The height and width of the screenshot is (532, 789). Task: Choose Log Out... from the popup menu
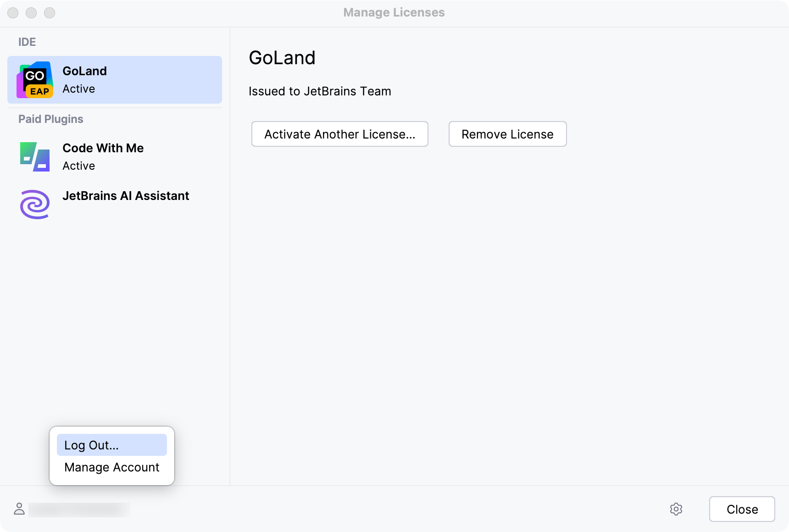coord(92,445)
